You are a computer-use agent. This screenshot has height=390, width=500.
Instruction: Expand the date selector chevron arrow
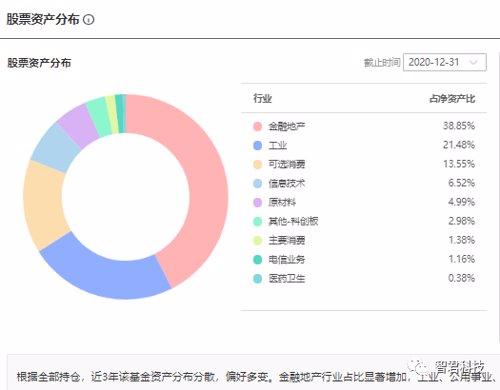(473, 62)
